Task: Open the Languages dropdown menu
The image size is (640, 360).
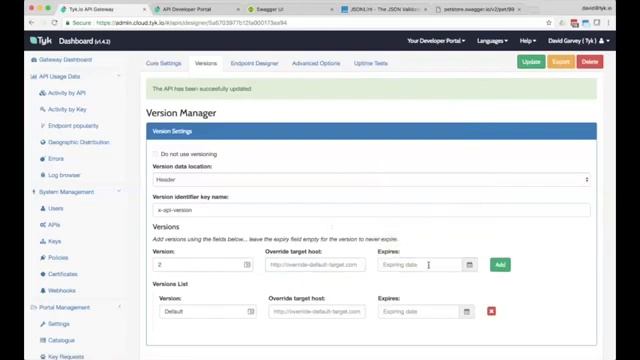Action: point(492,41)
